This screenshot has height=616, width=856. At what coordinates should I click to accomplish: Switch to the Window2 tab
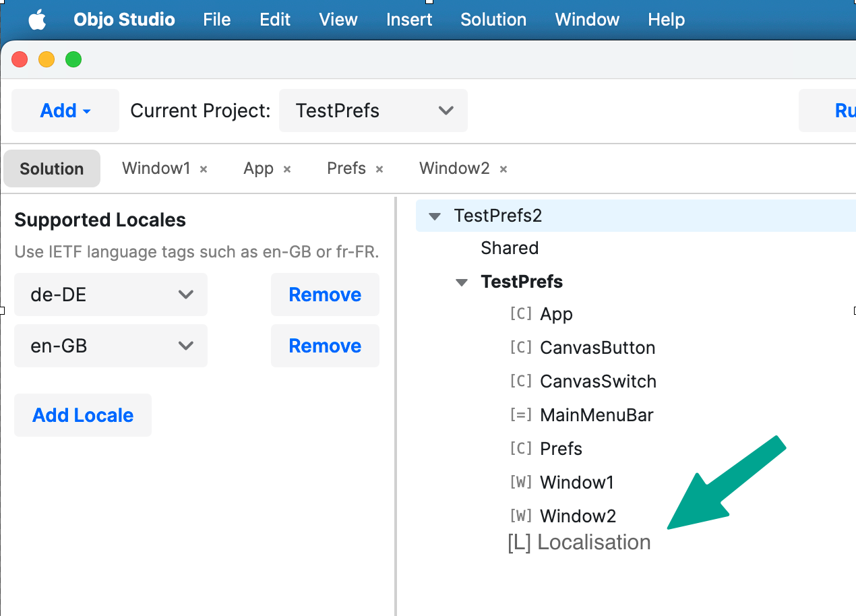tap(454, 168)
